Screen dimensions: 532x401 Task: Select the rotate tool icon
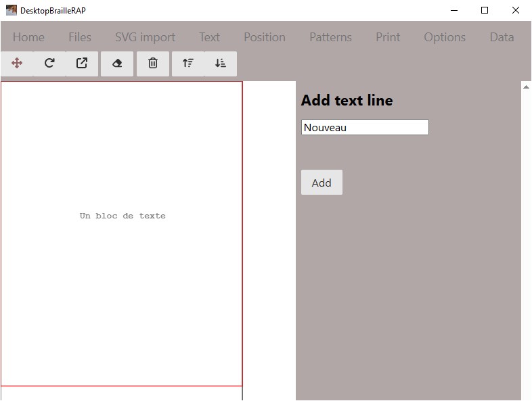[49, 64]
